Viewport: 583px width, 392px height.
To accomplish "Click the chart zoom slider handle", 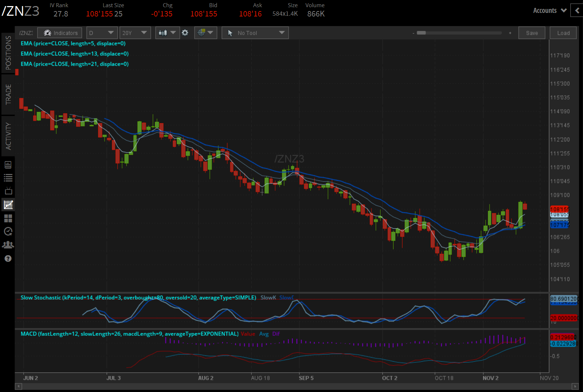I will coord(421,33).
